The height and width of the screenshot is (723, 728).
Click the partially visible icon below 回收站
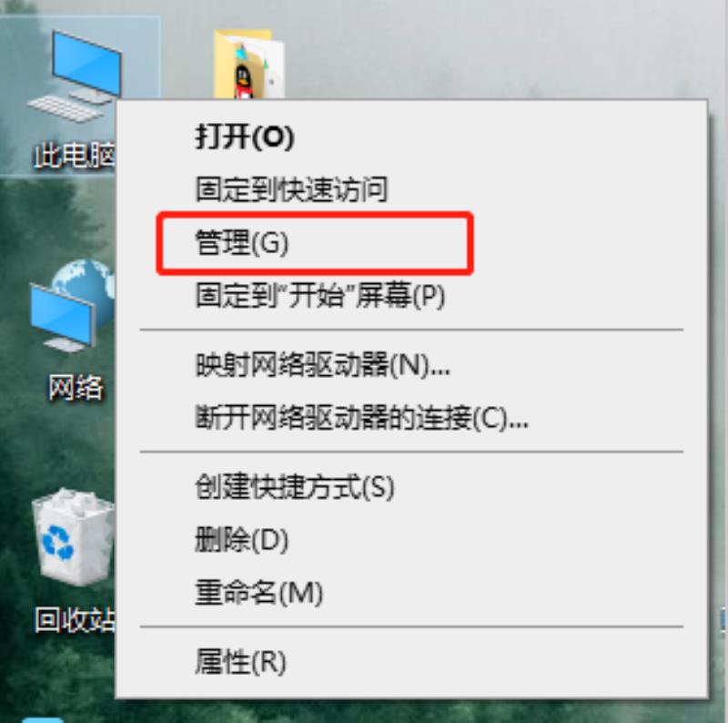(43, 719)
